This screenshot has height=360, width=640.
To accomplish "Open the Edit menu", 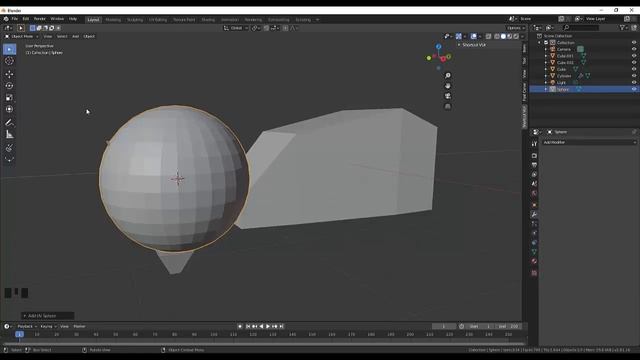I will [26, 19].
